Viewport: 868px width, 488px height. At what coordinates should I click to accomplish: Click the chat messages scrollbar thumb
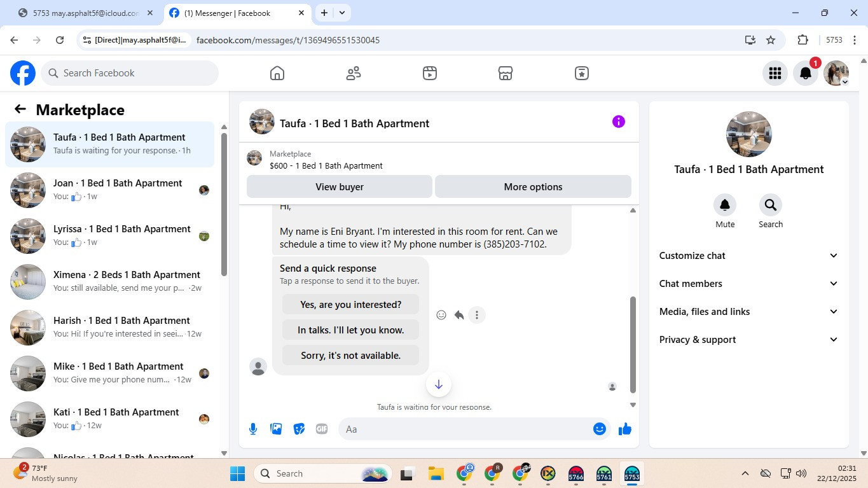pos(633,345)
